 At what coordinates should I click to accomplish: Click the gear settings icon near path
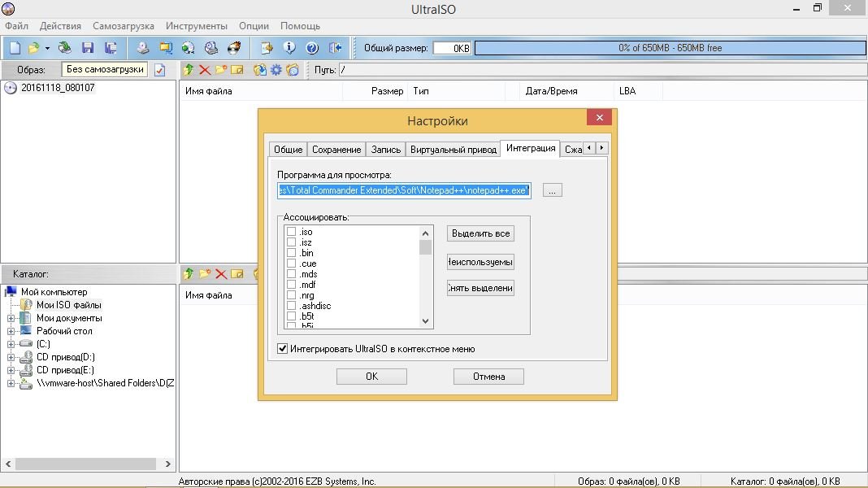point(276,70)
